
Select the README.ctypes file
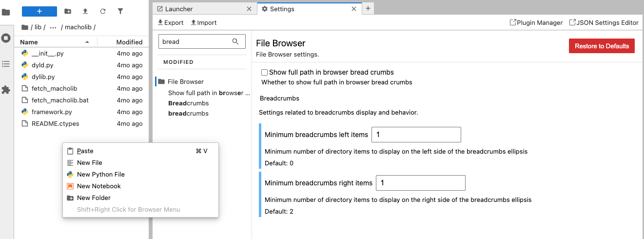(x=81, y=124)
